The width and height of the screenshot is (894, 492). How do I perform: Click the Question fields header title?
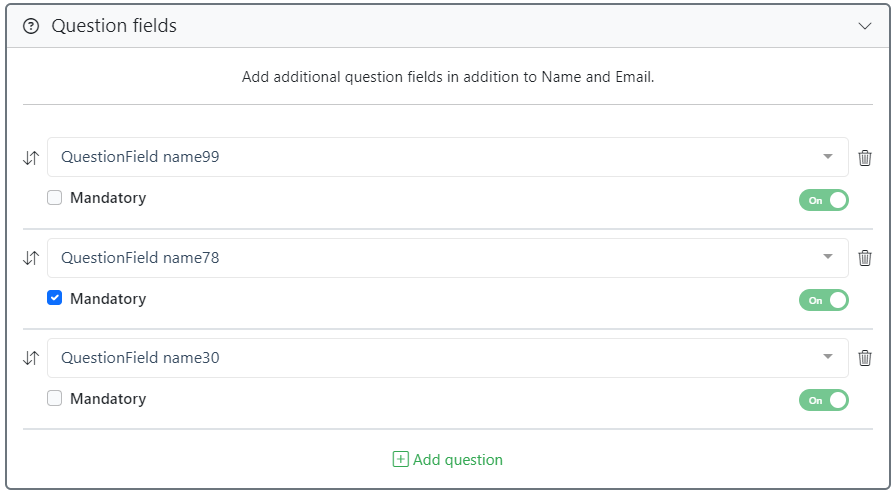tap(114, 27)
